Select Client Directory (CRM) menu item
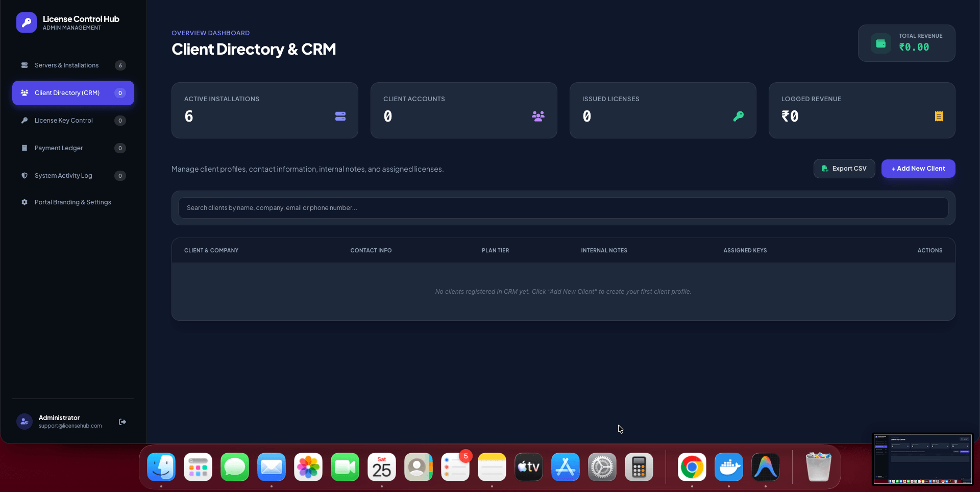 pos(73,93)
